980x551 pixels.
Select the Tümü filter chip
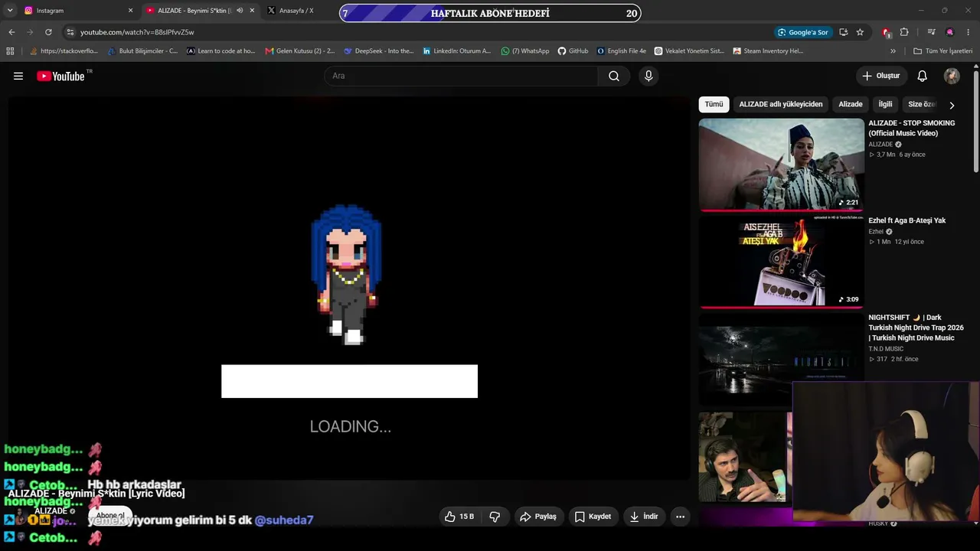tap(714, 104)
